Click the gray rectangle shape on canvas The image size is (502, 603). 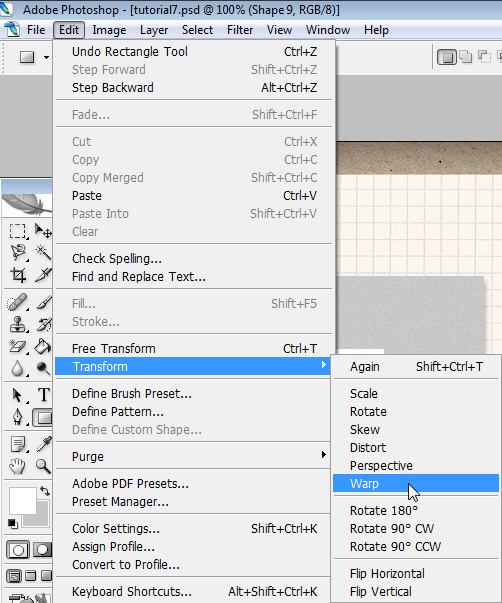click(410, 315)
